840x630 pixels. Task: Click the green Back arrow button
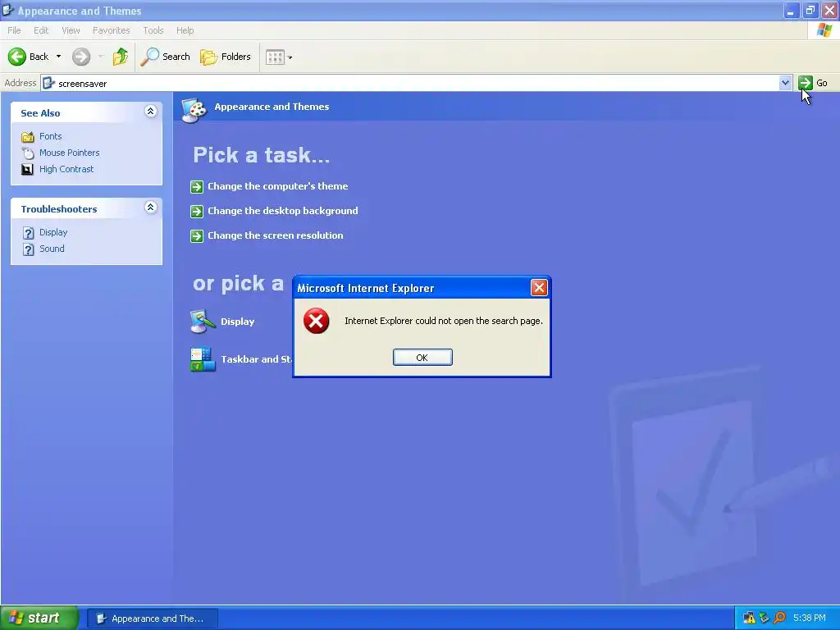coord(17,57)
